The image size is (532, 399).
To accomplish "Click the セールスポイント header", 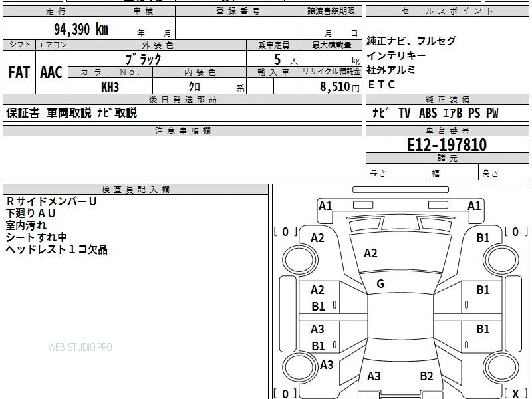I will coord(447,11).
